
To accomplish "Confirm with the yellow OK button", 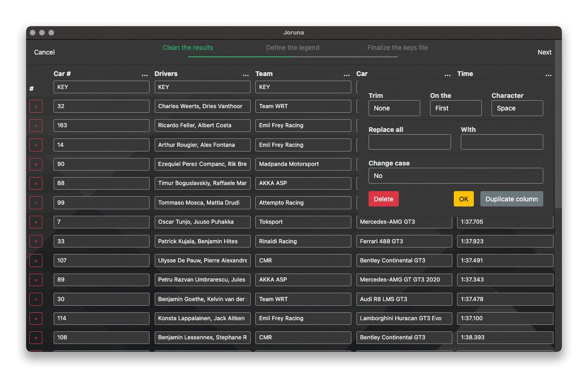I will tap(464, 199).
